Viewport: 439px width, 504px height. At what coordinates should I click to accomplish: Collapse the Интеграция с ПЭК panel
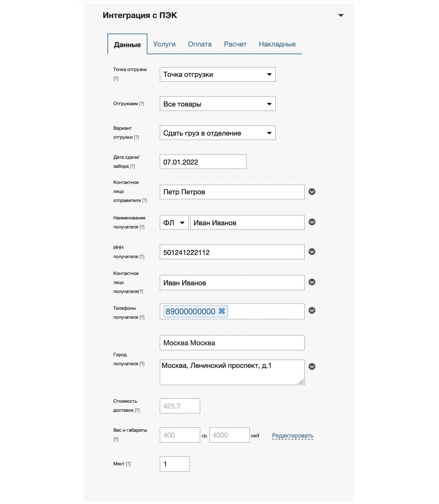[341, 15]
